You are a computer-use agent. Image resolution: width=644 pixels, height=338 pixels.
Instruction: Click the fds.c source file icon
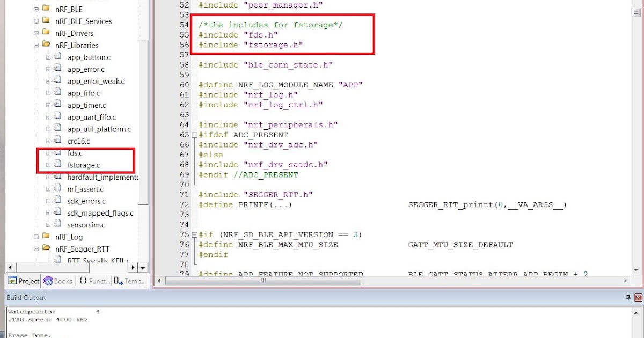click(x=57, y=152)
